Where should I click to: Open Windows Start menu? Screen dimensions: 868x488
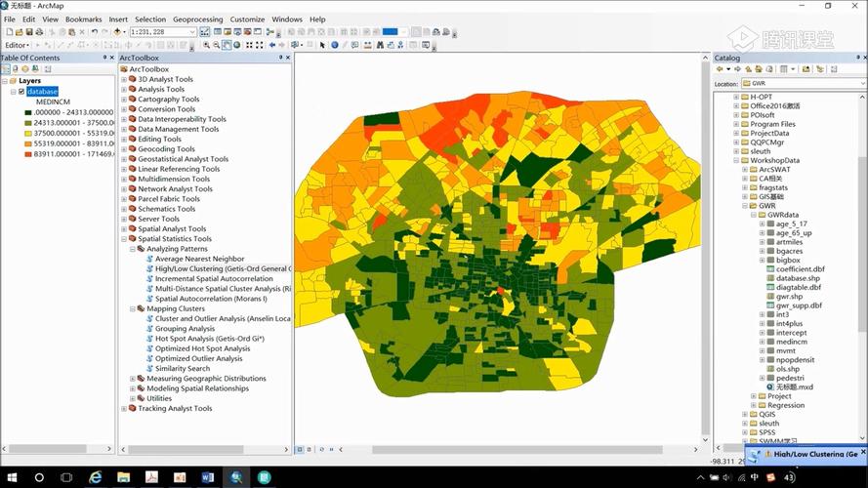point(12,477)
